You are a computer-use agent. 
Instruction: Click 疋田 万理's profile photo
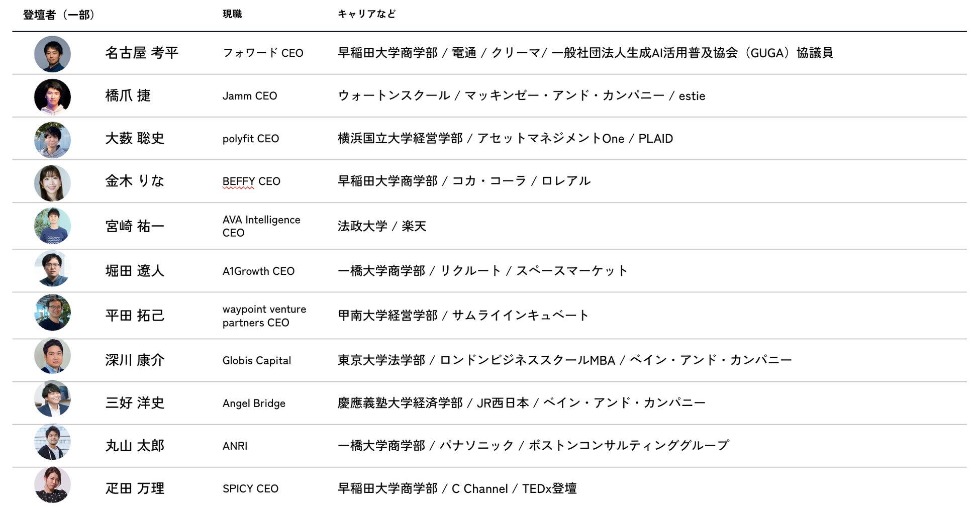click(52, 484)
